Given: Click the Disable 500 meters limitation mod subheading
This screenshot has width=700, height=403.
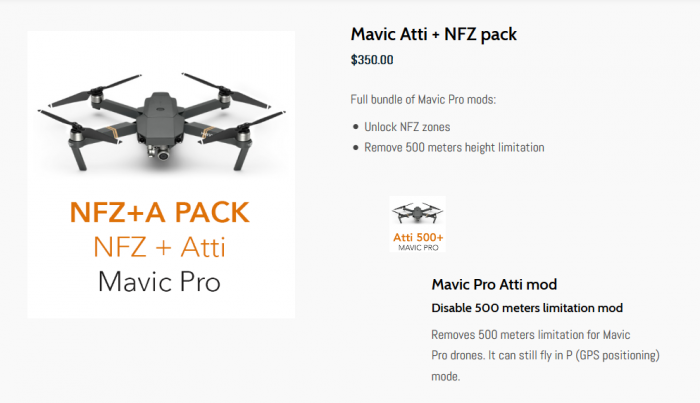Looking at the screenshot, I should tap(526, 307).
